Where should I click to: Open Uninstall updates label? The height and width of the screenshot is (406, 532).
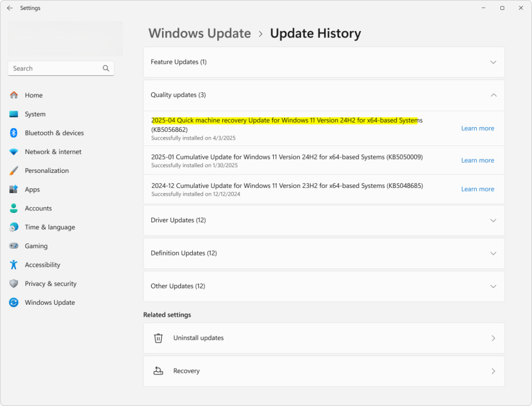198,338
